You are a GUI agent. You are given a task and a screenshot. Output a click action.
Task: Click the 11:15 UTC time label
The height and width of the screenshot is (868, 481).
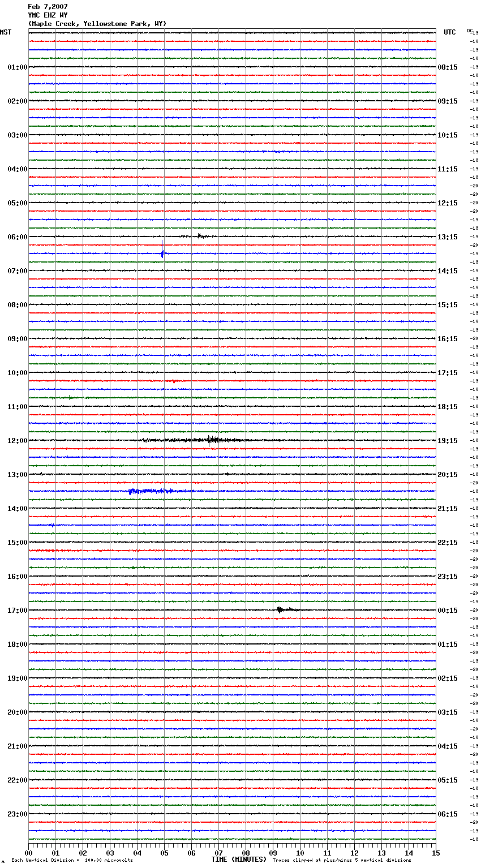coord(448,169)
